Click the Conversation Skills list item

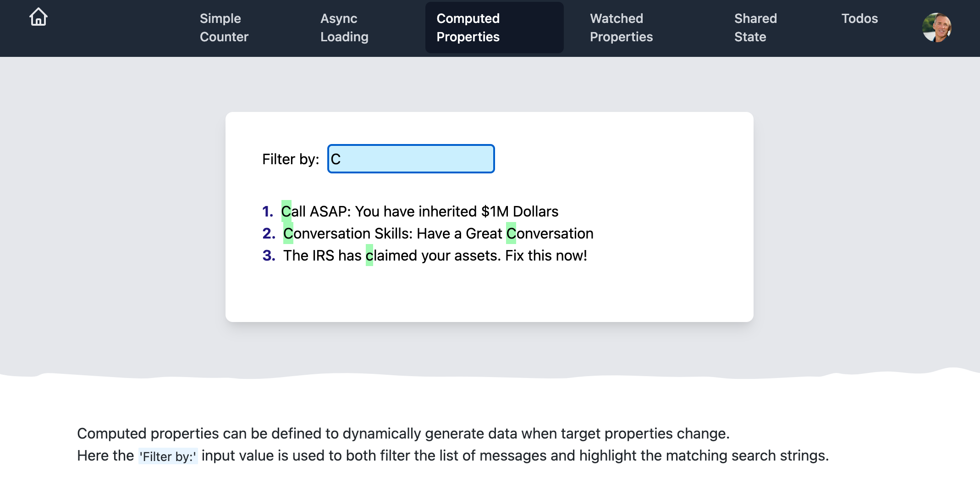tap(438, 233)
